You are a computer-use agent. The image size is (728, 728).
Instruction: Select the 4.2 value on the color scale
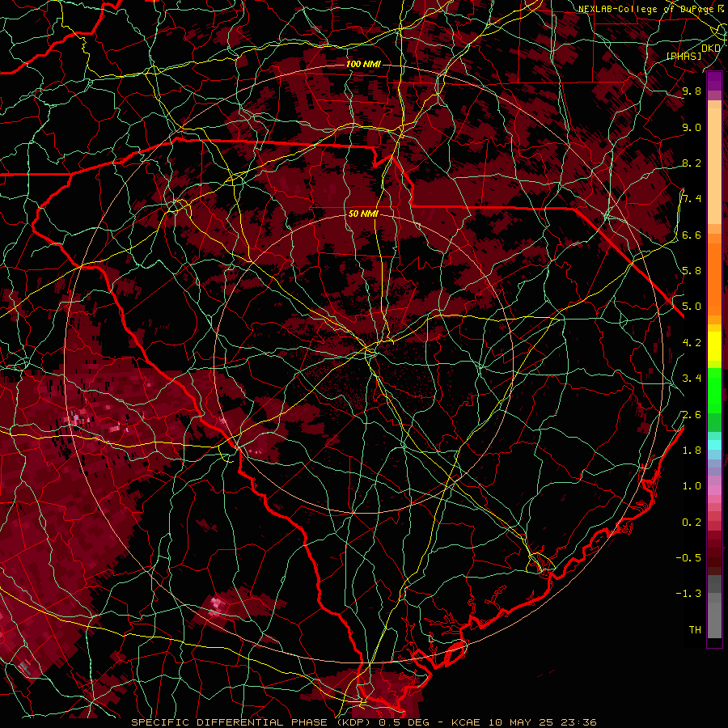(x=692, y=343)
